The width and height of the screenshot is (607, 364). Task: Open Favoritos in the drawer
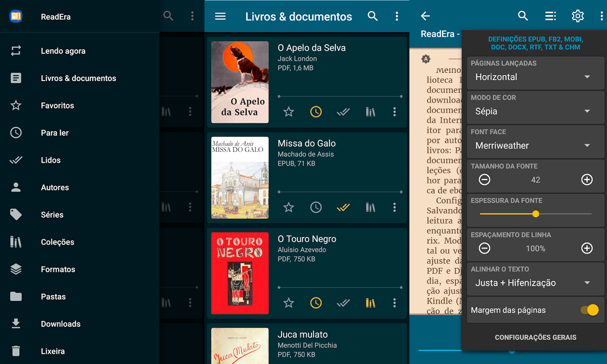80,105
